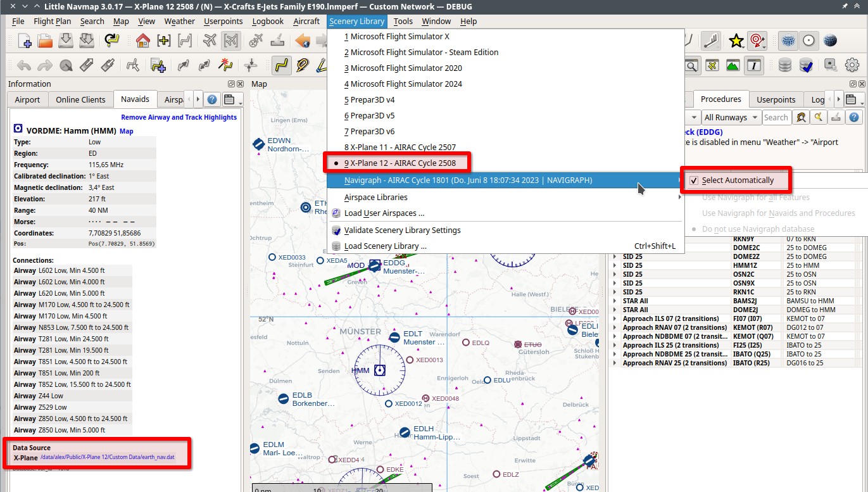Open the Weather menu
This screenshot has width=868, height=492.
pos(179,21)
